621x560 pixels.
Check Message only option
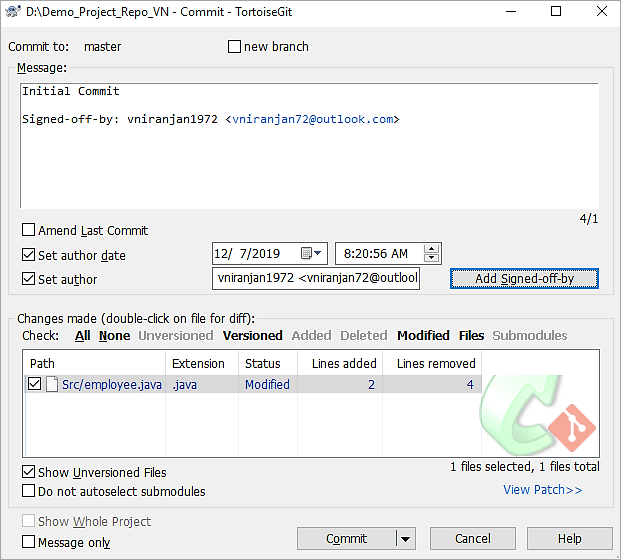point(29,541)
